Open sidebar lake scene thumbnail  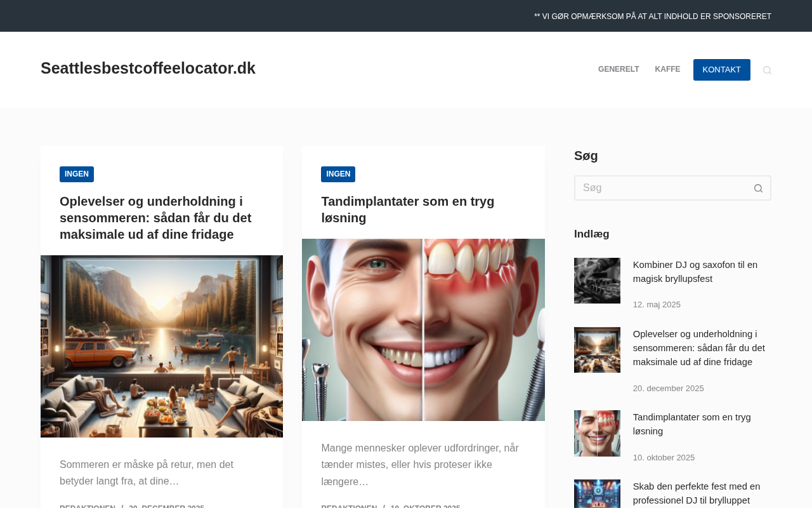tap(597, 350)
